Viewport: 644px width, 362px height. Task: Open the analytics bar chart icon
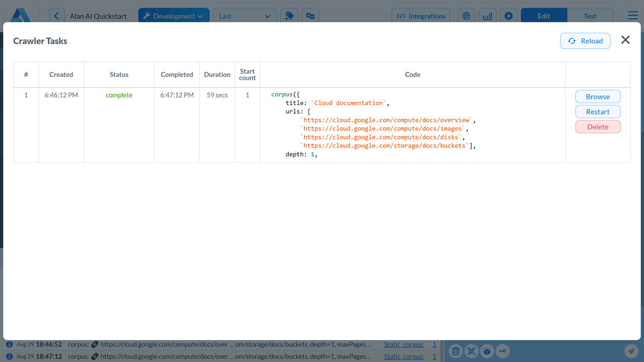pos(487,16)
